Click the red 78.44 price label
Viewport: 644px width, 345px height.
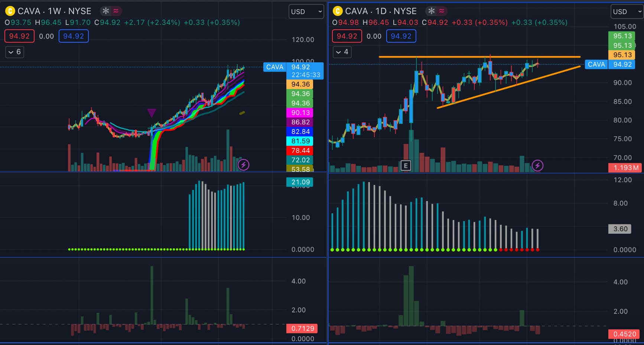point(300,151)
